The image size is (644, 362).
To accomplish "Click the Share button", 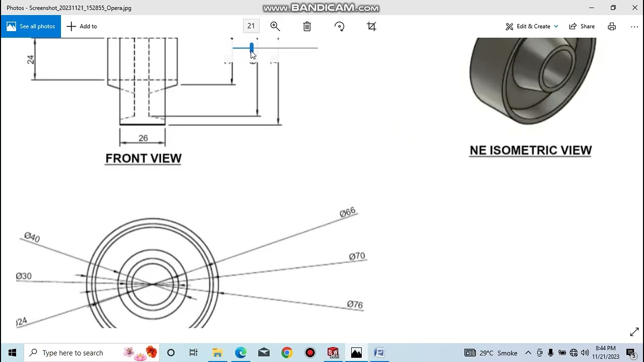I will 582,26.
